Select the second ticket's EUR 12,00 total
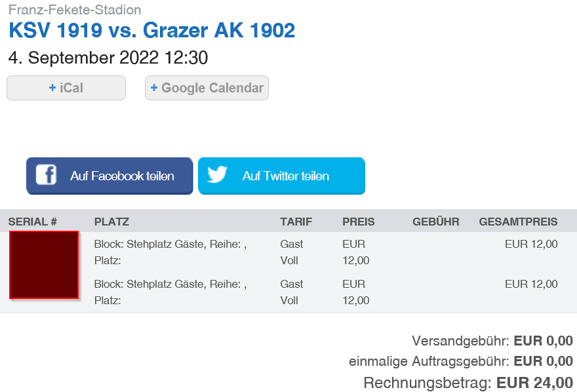This screenshot has width=577, height=392. (x=531, y=284)
